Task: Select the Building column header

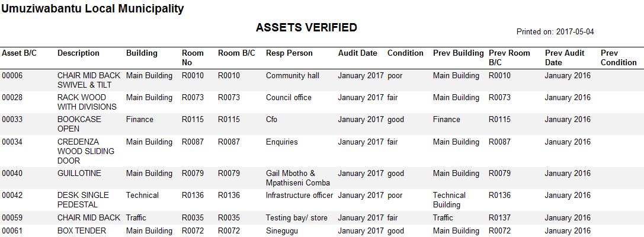Action: [x=142, y=53]
